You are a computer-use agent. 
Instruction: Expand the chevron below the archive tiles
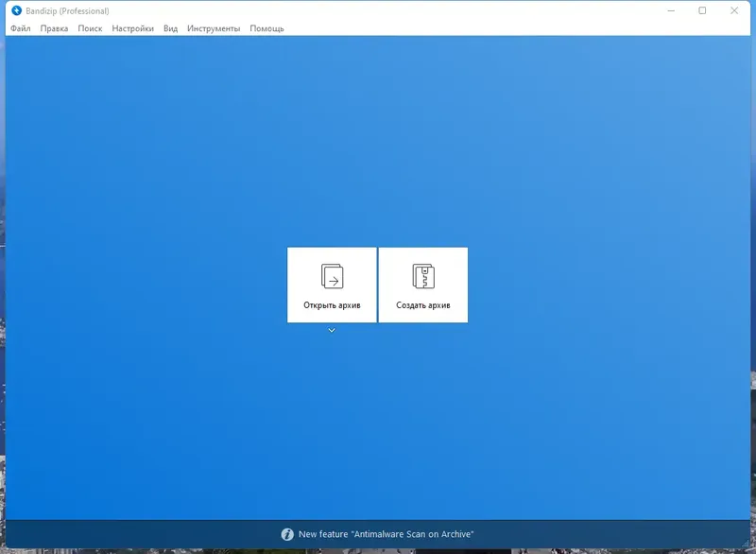(x=332, y=331)
